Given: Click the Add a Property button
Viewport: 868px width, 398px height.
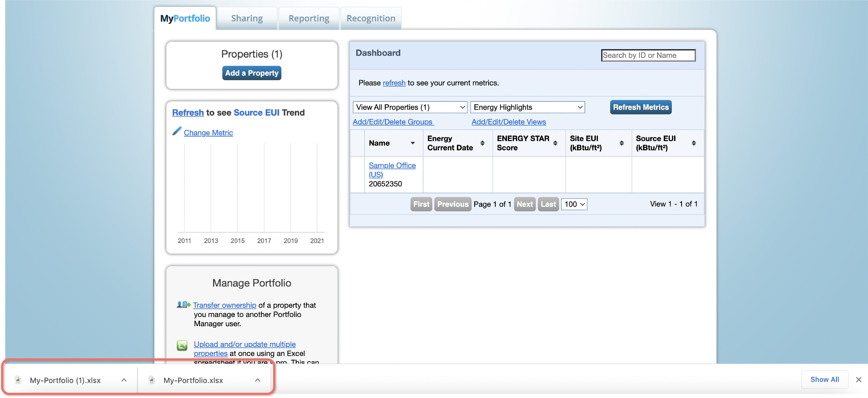Looking at the screenshot, I should pyautogui.click(x=252, y=73).
